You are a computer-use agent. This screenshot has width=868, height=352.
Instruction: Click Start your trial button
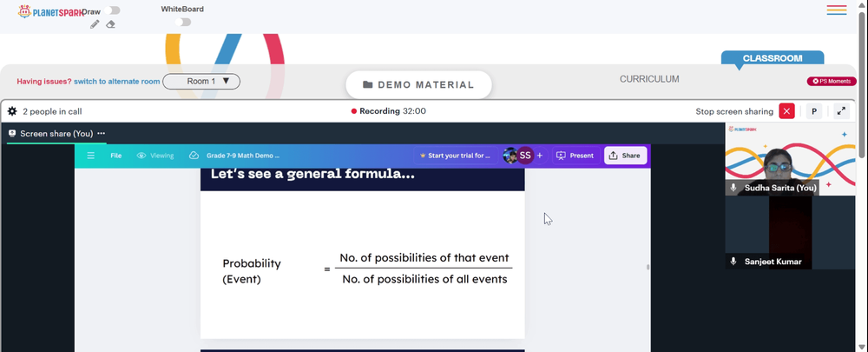point(455,156)
